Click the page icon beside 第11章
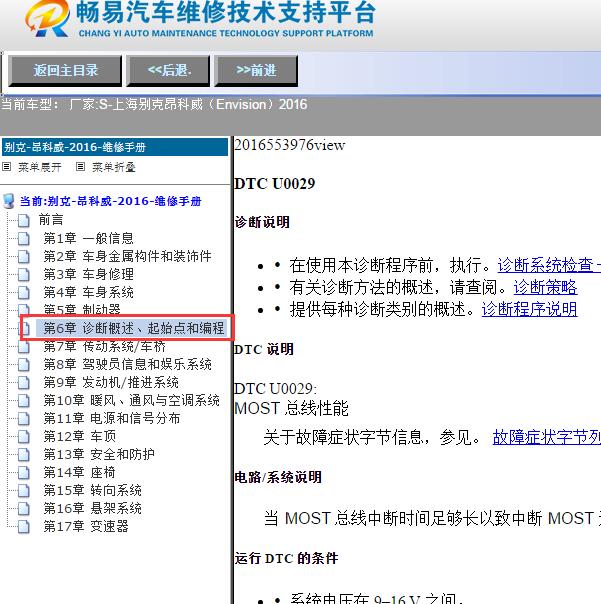Screen dimensions: 601x604 coord(24,418)
